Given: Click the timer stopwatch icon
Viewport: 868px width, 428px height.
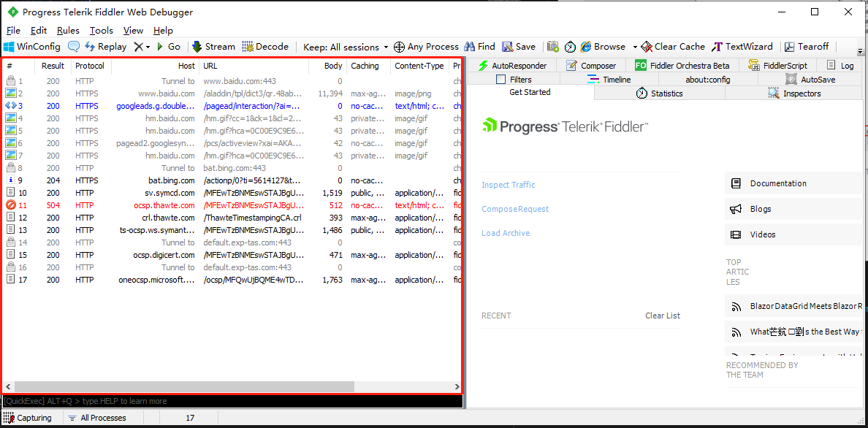Looking at the screenshot, I should [x=570, y=47].
